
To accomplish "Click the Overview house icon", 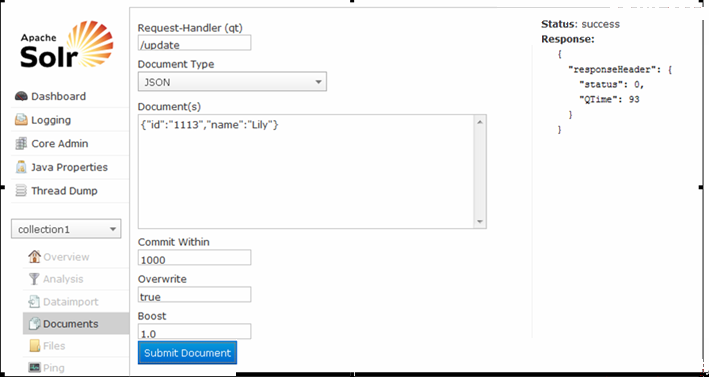I will pos(34,257).
